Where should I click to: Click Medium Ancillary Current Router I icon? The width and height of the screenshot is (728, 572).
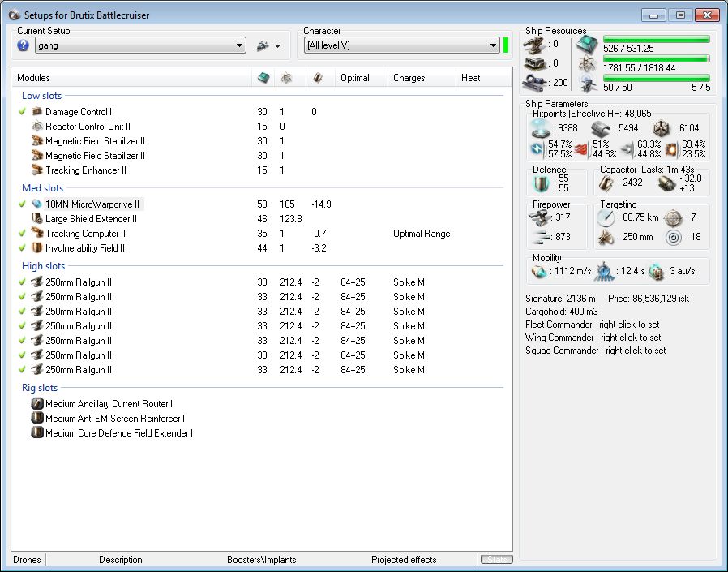[37, 403]
